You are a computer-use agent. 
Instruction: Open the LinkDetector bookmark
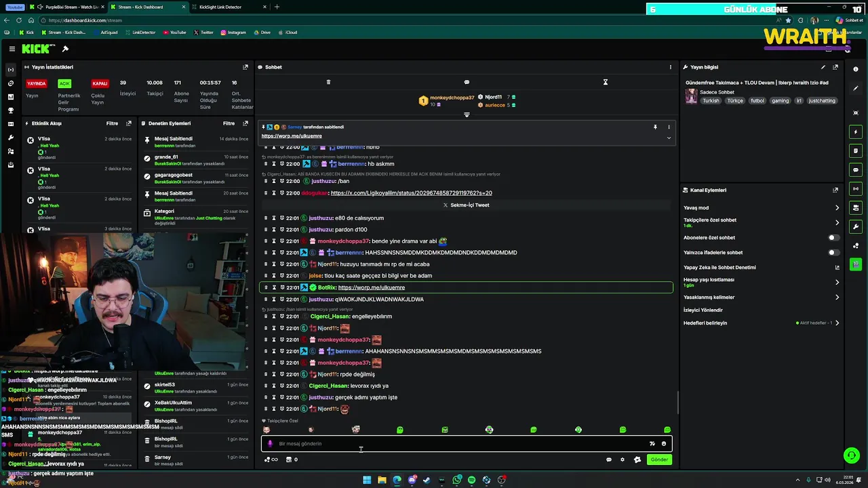[140, 33]
